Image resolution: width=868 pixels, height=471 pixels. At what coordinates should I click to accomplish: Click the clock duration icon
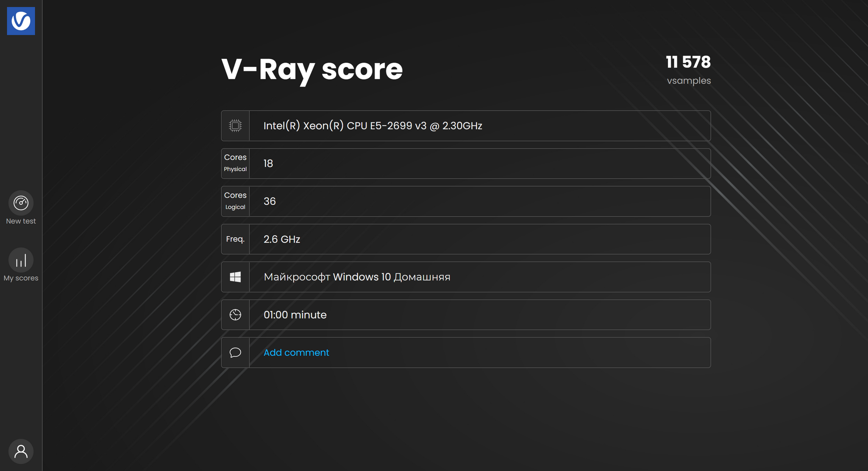pyautogui.click(x=235, y=315)
